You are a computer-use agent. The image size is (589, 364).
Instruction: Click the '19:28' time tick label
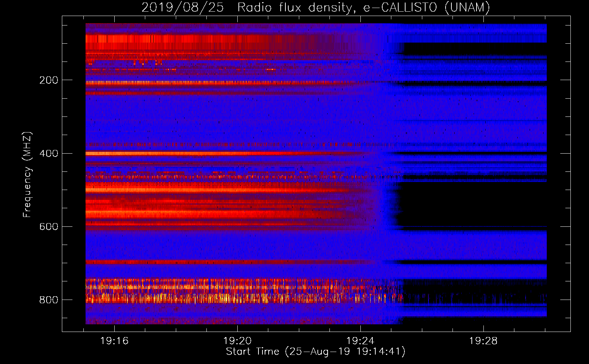coord(483,341)
